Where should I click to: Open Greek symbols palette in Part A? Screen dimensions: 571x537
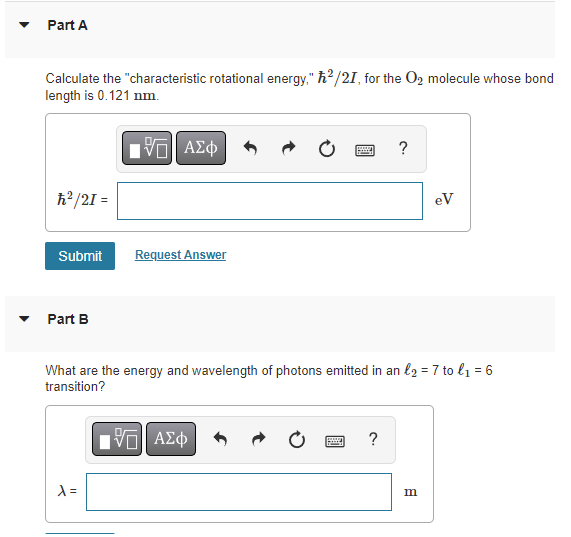[201, 148]
